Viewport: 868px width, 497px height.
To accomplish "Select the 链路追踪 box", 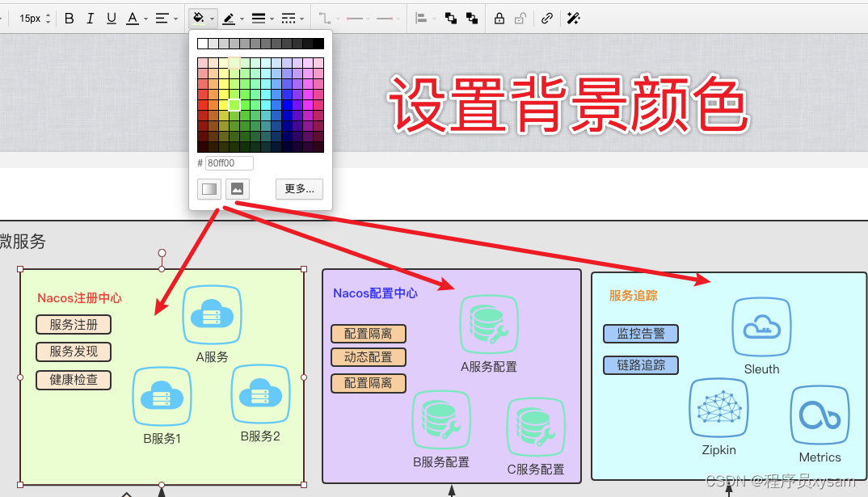I will [x=641, y=365].
